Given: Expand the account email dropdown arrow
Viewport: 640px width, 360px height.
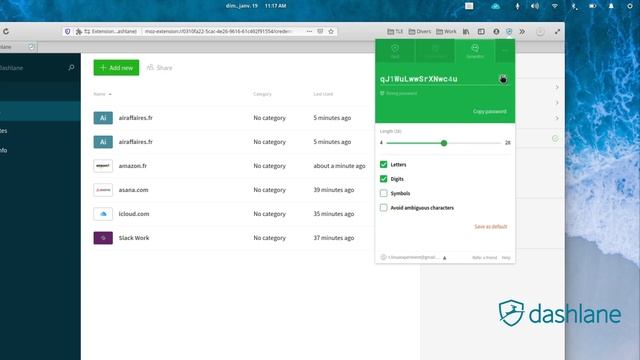Looking at the screenshot, I should click(x=444, y=258).
